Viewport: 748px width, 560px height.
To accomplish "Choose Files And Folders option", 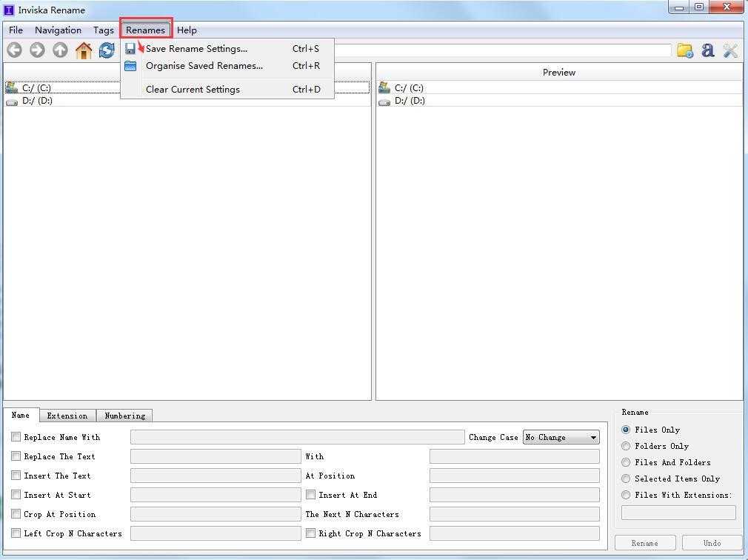I will coord(626,462).
